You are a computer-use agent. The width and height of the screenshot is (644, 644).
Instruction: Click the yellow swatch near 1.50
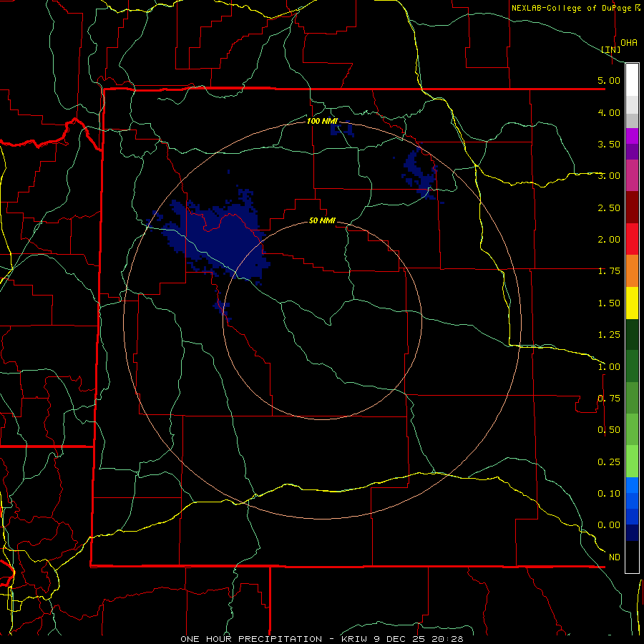(632, 303)
